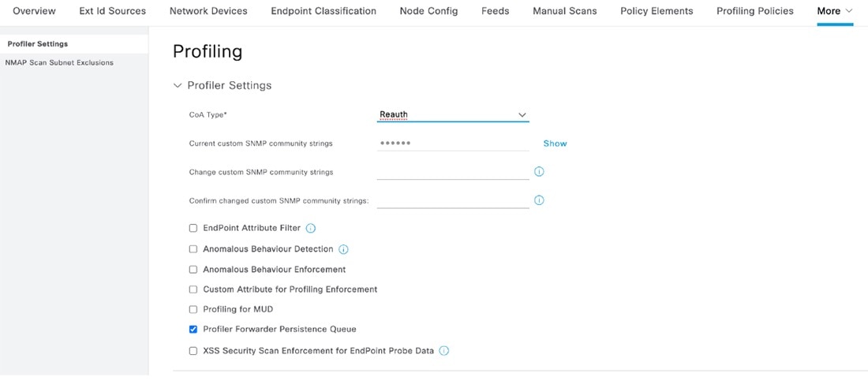
Task: Open the Feeds tab
Action: coord(496,11)
